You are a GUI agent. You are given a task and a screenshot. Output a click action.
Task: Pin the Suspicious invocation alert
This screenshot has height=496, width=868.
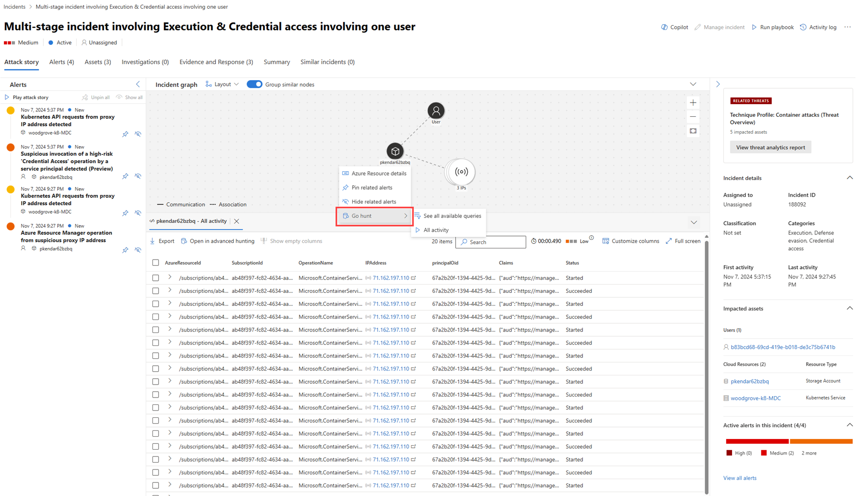pos(125,177)
